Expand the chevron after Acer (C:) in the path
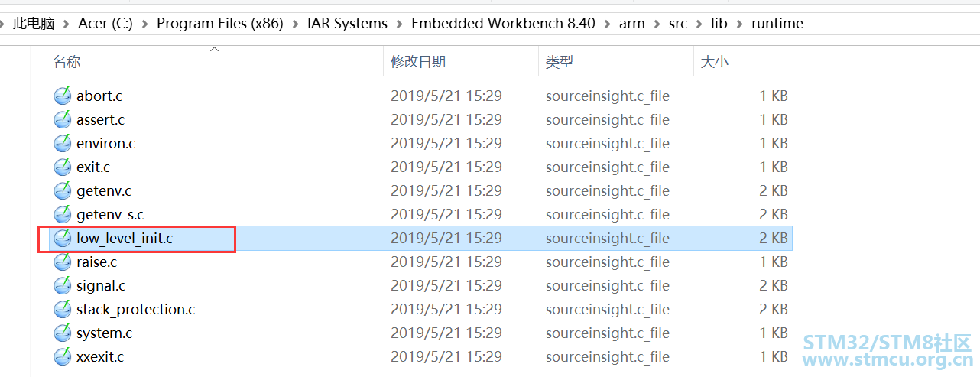 coord(144,24)
